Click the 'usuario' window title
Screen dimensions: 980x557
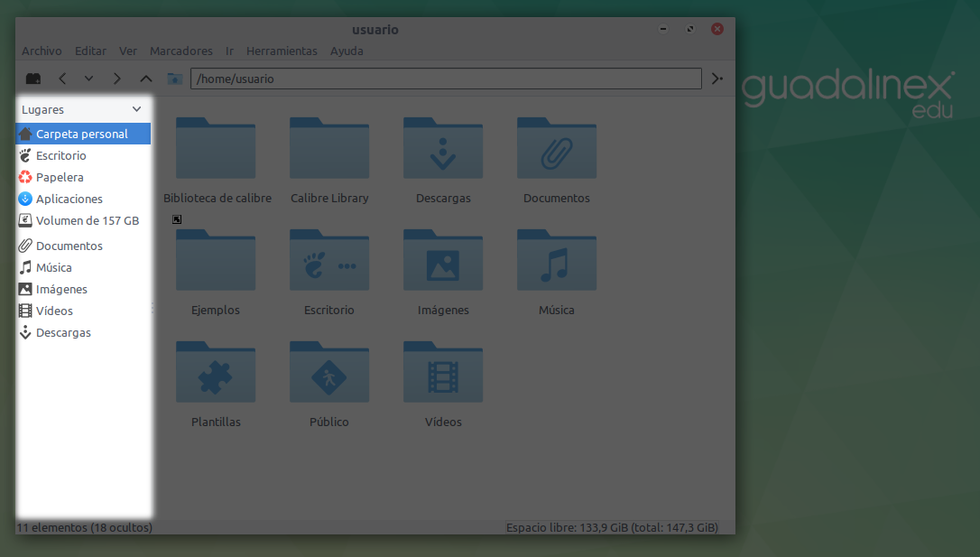375,30
